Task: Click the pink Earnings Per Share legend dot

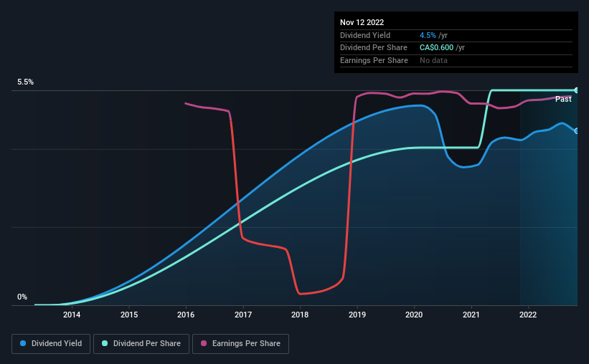Action: [x=204, y=343]
